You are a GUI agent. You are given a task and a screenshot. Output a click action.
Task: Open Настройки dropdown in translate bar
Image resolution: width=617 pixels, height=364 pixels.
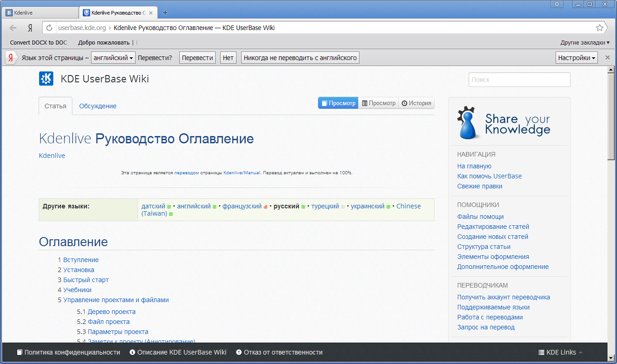point(577,58)
